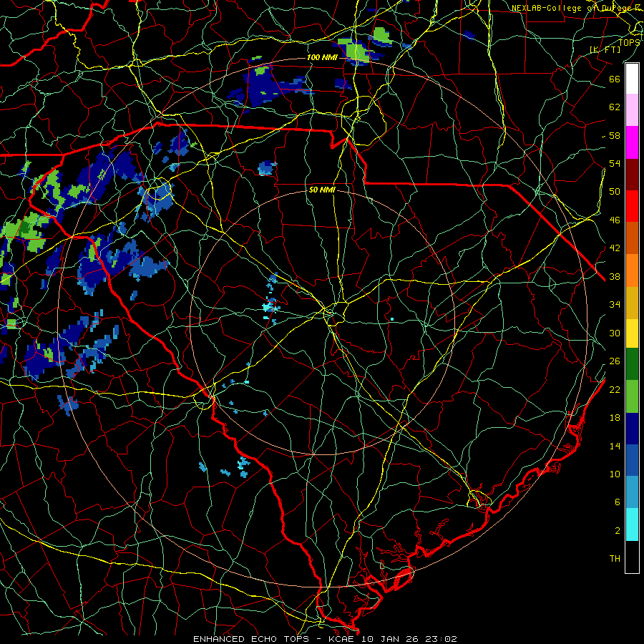Pick the magenta color block in legend
Image resolution: width=644 pixels, height=644 pixels.
point(632,142)
